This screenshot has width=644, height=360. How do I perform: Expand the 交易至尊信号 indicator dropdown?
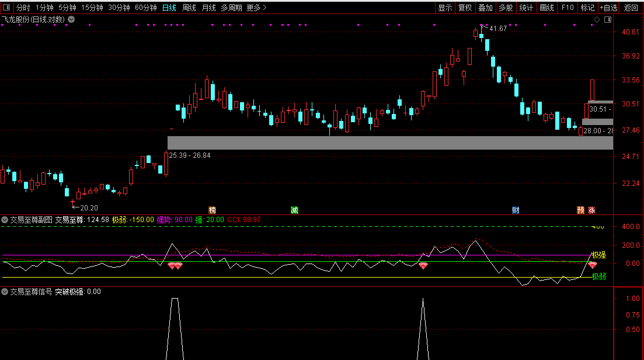5,292
